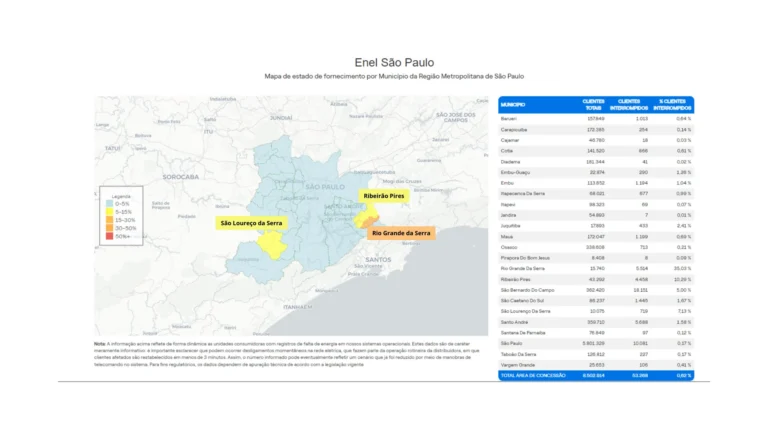Select the São Bernardo Do Campo table row

coord(595,289)
